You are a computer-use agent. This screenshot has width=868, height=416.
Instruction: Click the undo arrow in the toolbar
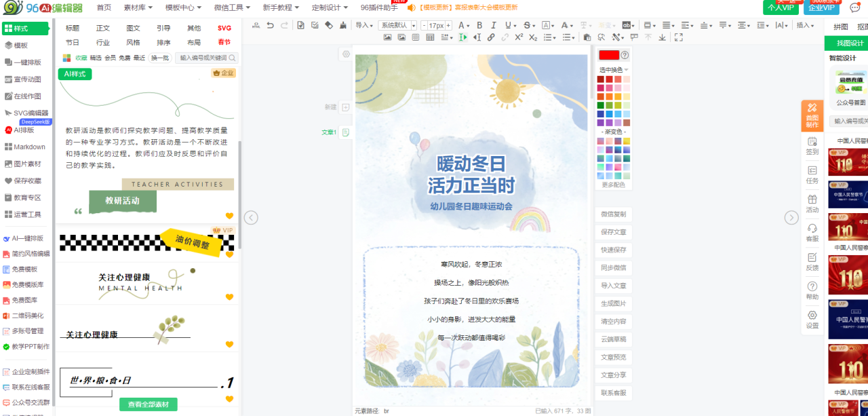tap(271, 25)
